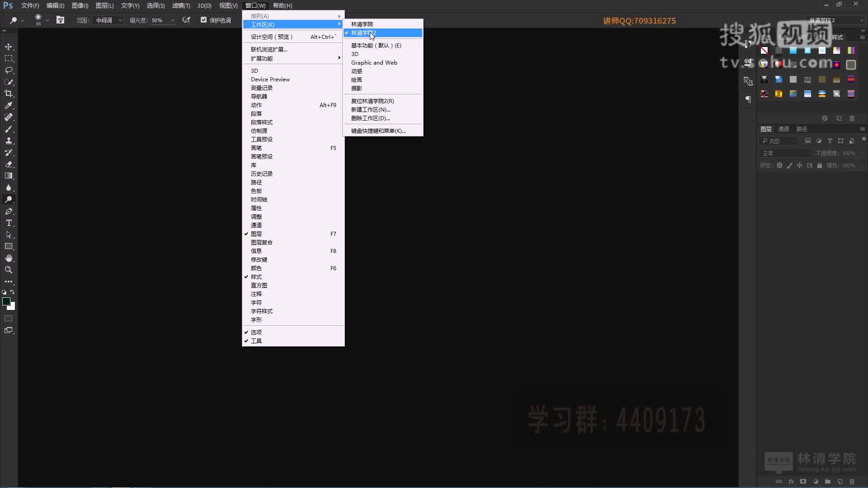Click 新建工作区(N)... menu entry
868x488 pixels.
tap(370, 109)
